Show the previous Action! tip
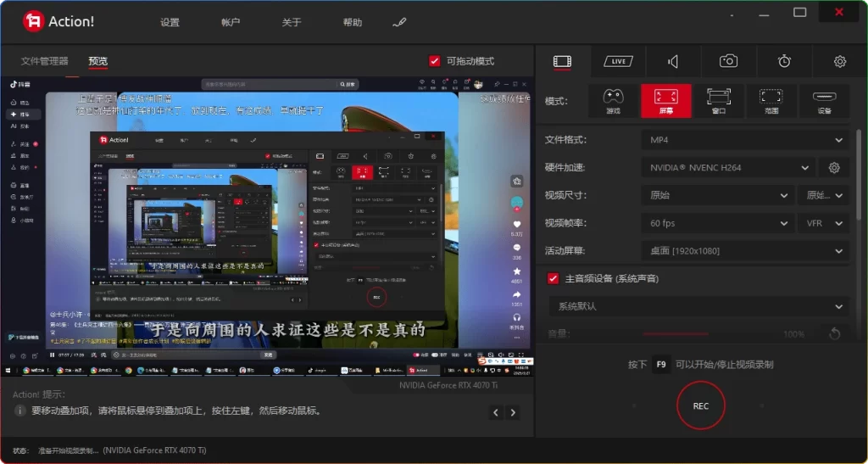Screen dimensions: 868x464 pos(496,412)
